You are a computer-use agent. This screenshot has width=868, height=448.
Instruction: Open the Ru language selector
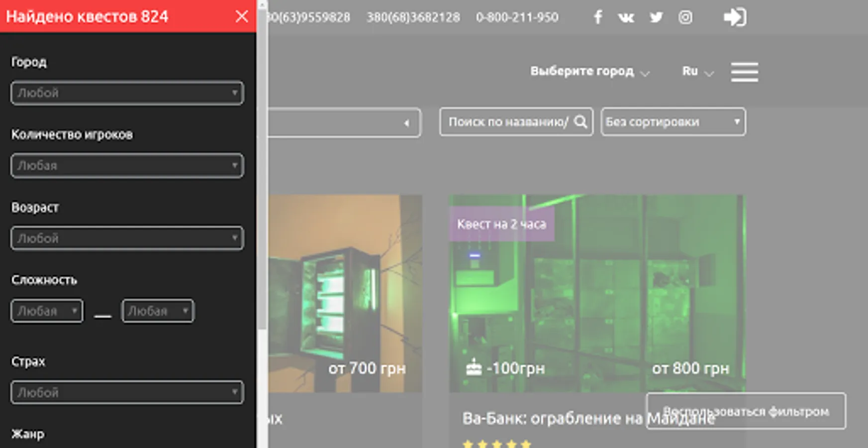(x=698, y=72)
